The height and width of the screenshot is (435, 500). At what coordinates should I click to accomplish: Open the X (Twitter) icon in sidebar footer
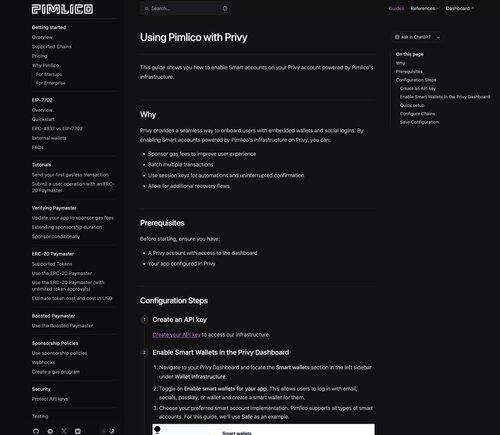pyautogui.click(x=64, y=431)
